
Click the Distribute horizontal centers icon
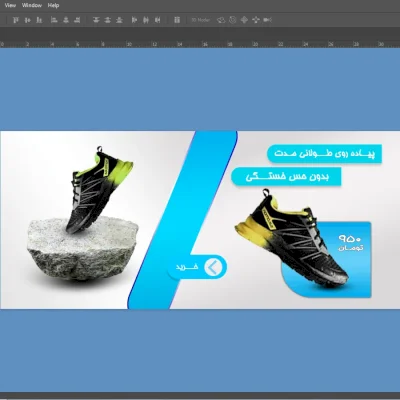146,20
